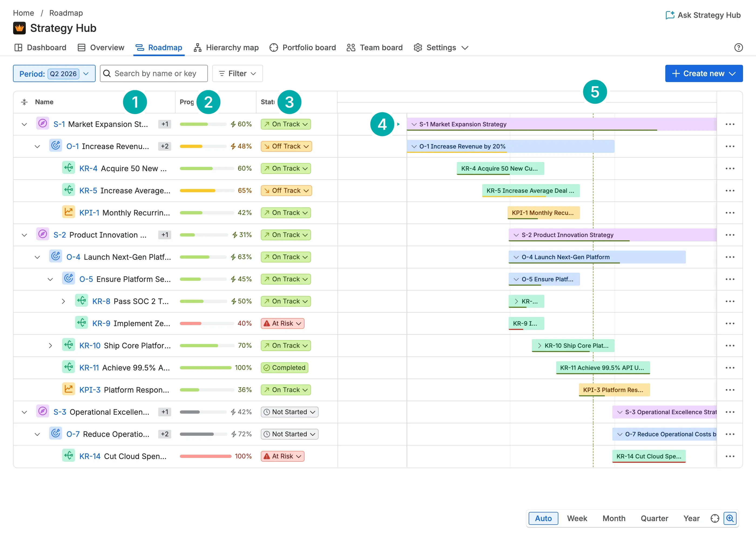This screenshot has width=756, height=540.
Task: Click the small arrow left of S-1 timeline bar
Action: pyautogui.click(x=398, y=124)
